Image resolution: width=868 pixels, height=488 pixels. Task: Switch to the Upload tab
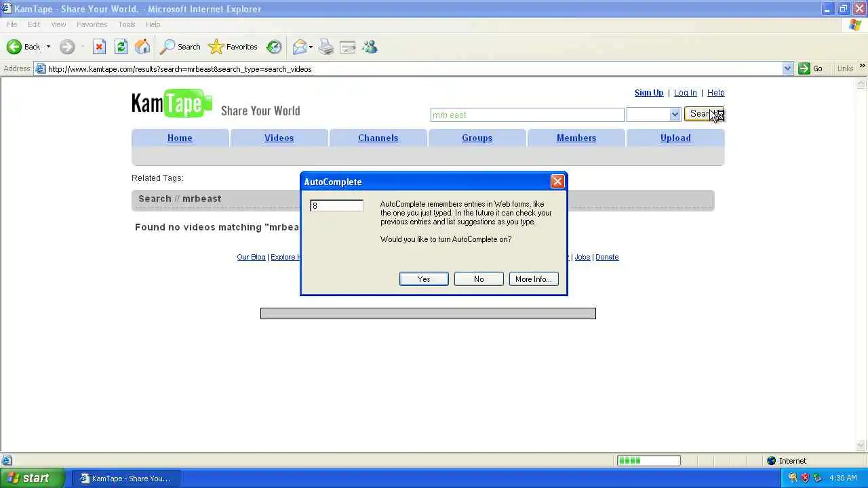[675, 138]
